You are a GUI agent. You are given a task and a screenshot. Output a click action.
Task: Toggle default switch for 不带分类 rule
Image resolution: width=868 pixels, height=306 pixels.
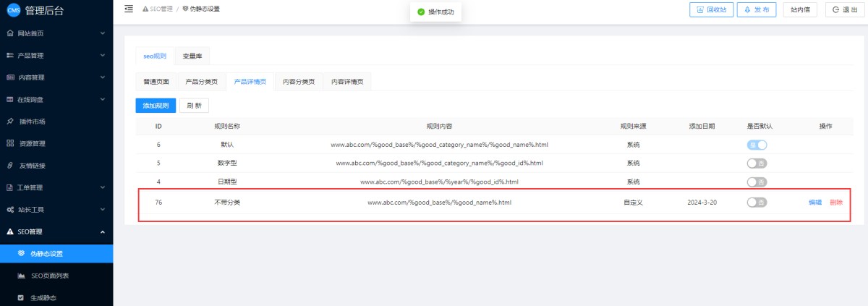(x=757, y=203)
